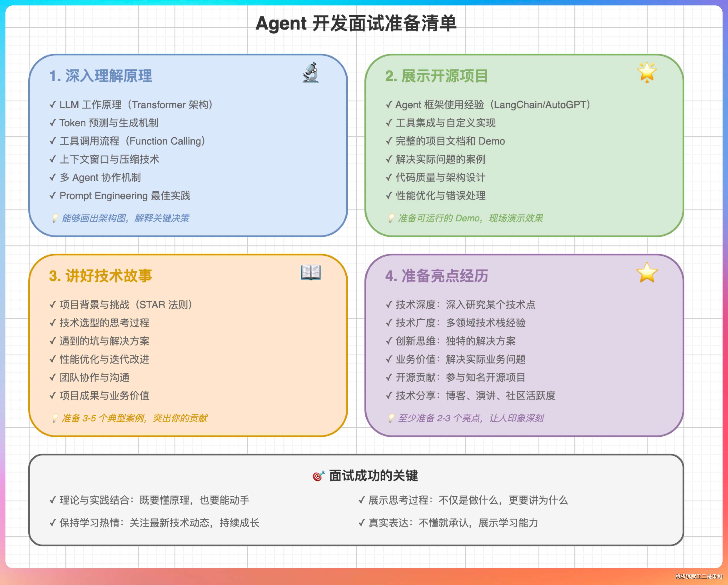Click the checkmark beside 工具集成与自定义实现
Viewport: 728px width, 585px height.
tap(389, 123)
